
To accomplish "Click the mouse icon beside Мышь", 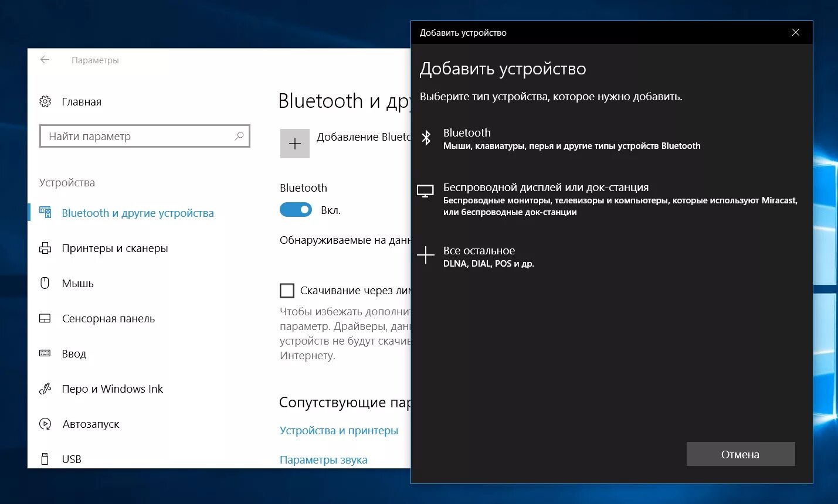I will pyautogui.click(x=45, y=283).
